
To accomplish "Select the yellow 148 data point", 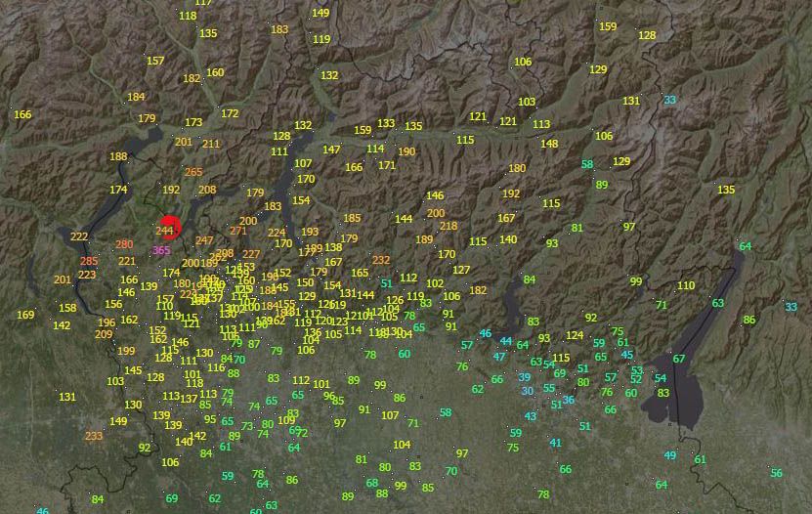I will 550,144.
